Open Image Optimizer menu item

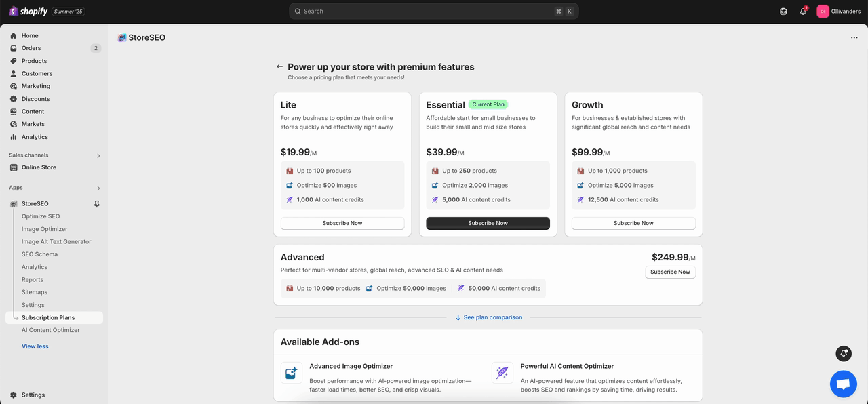click(x=45, y=229)
